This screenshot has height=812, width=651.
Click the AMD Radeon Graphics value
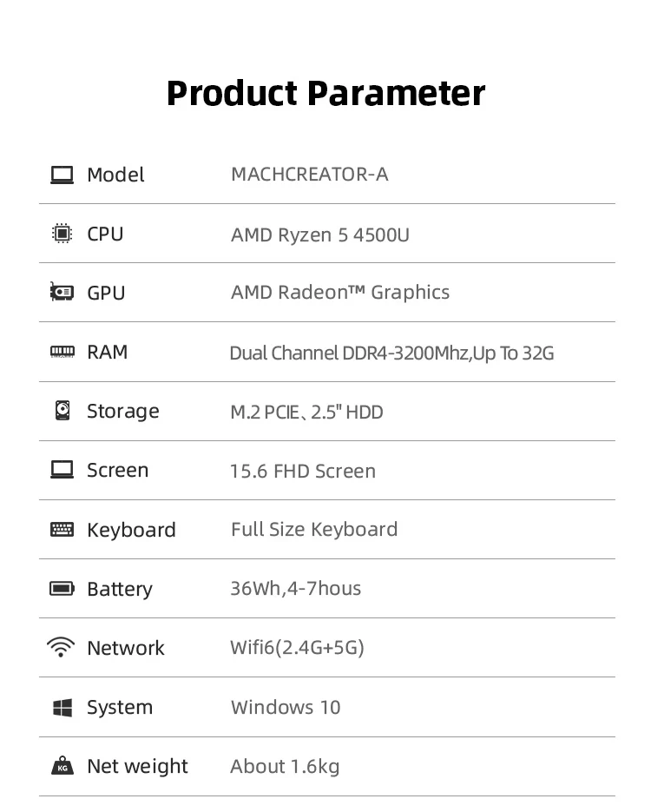tap(339, 293)
